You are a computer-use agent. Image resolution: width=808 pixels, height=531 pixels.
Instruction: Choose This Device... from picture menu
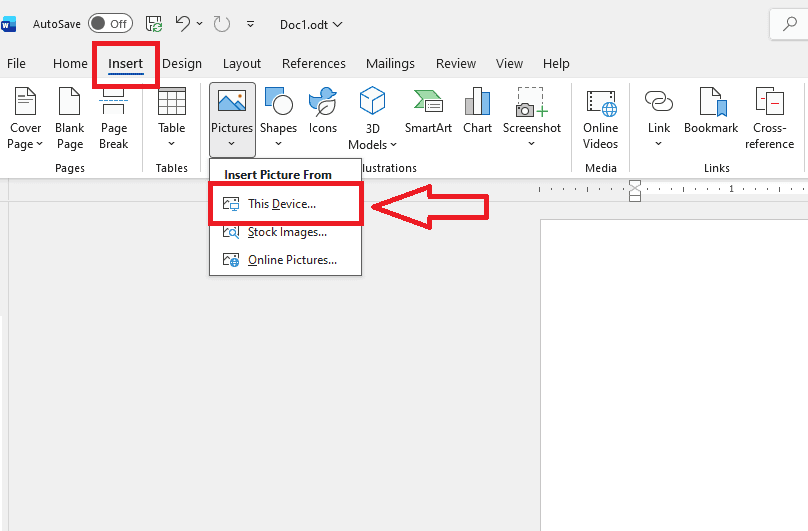click(x=285, y=204)
